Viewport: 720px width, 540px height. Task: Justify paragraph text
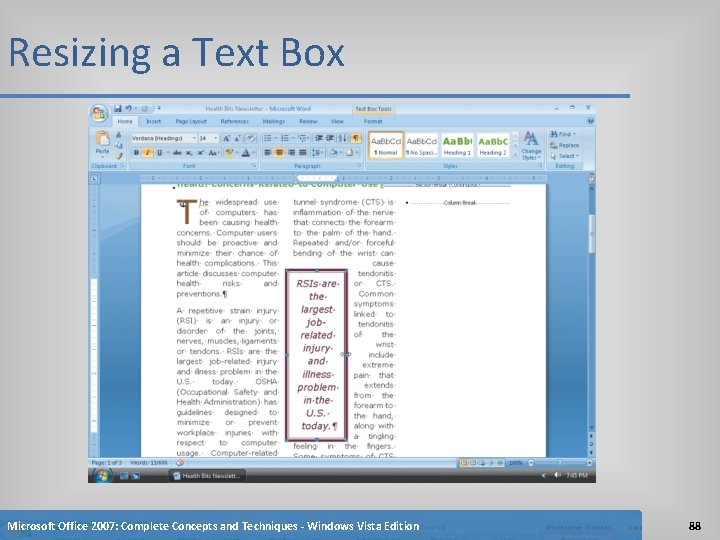pos(303,152)
